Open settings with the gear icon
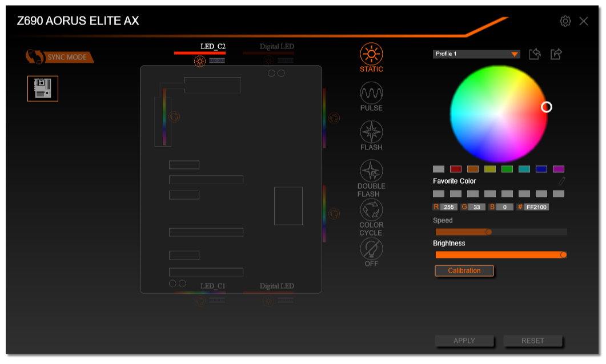606x364 pixels. pos(565,21)
